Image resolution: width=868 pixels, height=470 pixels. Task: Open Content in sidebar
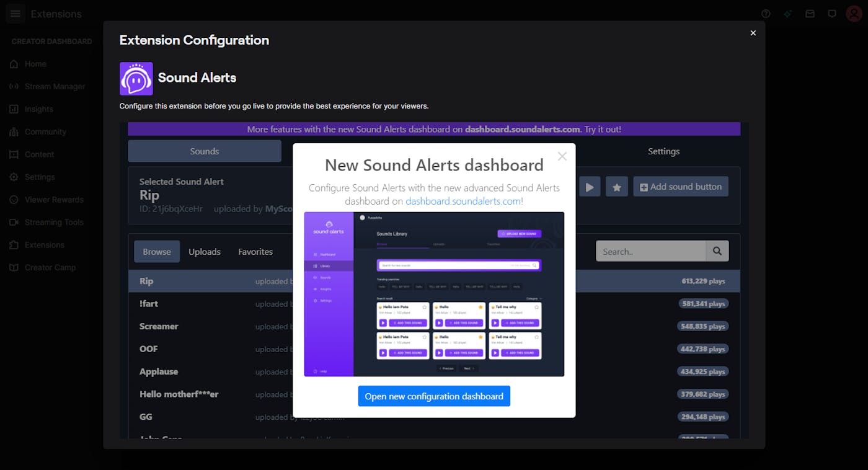click(x=39, y=154)
